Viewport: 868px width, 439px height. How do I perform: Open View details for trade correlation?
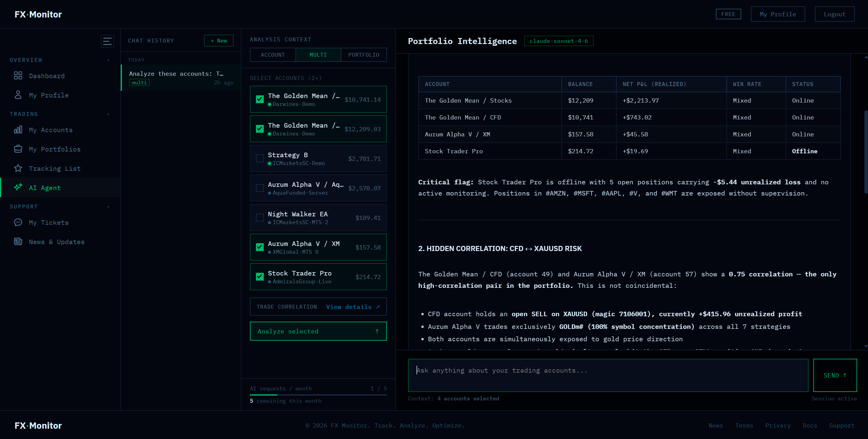(x=353, y=307)
